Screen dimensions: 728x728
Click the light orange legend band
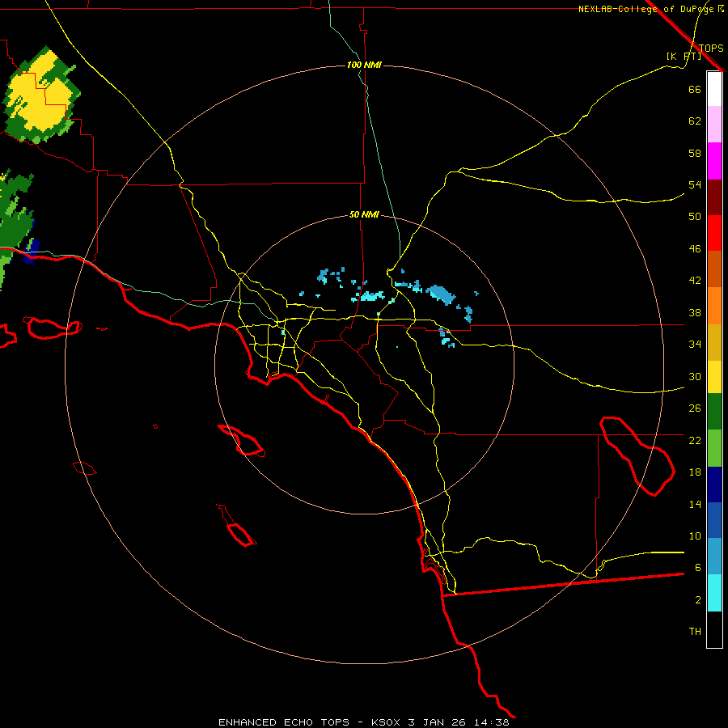click(714, 306)
